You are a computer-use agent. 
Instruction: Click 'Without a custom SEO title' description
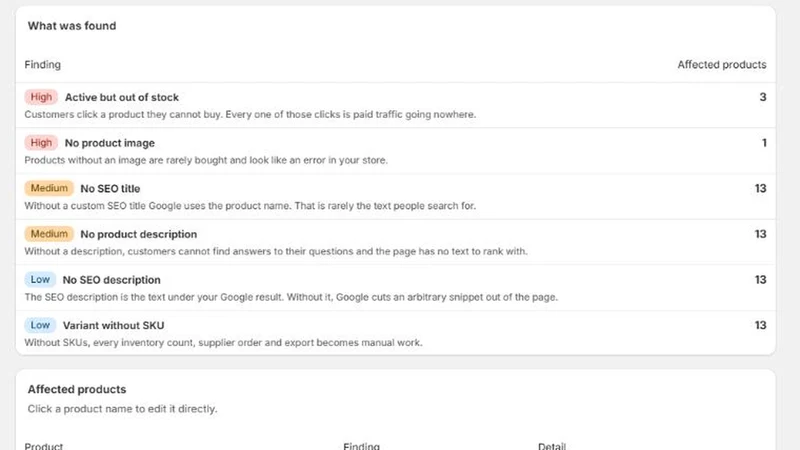tap(250, 206)
